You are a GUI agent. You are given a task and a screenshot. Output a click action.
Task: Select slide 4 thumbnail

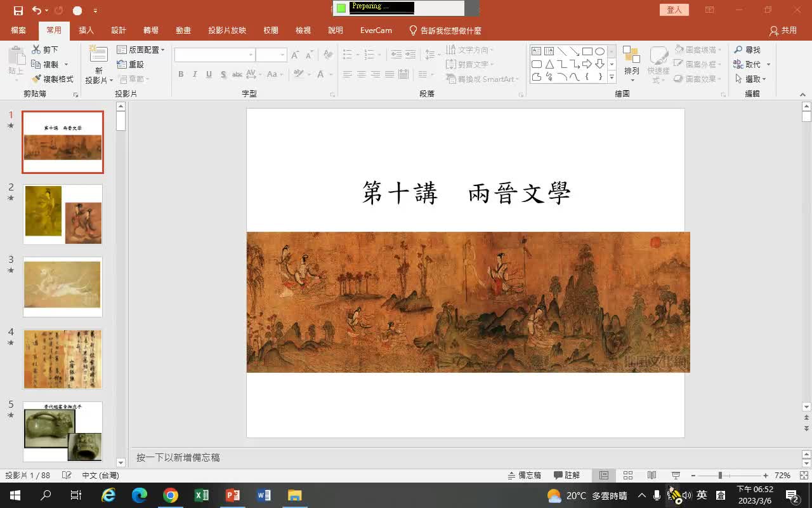[x=63, y=359]
